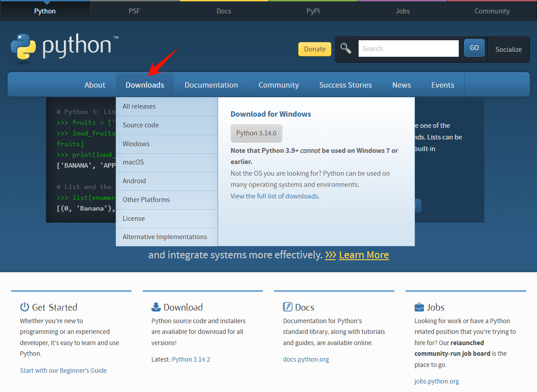Click the yellow Donate button
Image resolution: width=537 pixels, height=392 pixels.
click(x=314, y=49)
